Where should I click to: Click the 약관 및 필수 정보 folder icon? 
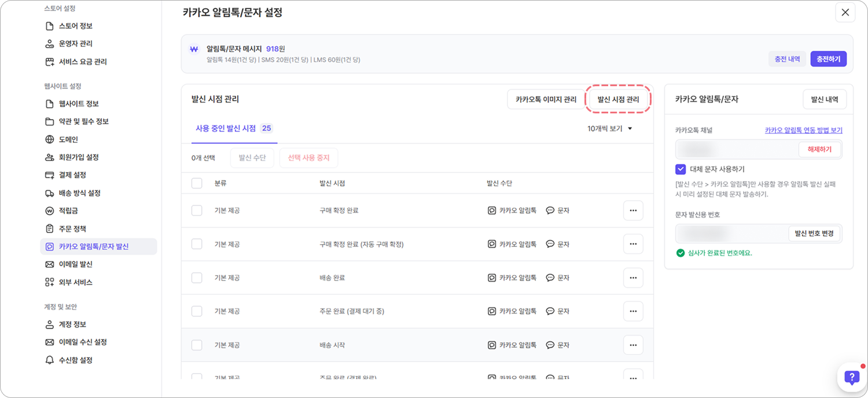coord(49,121)
